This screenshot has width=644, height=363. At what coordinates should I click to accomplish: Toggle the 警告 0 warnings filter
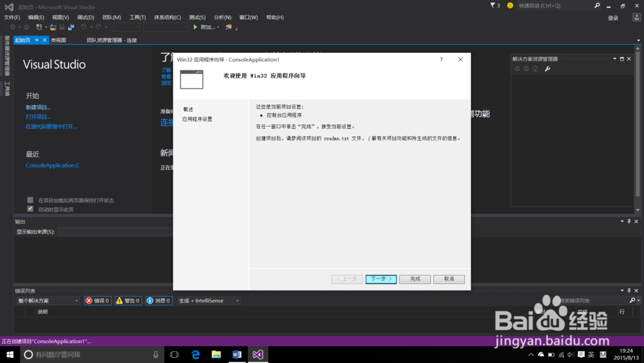128,300
